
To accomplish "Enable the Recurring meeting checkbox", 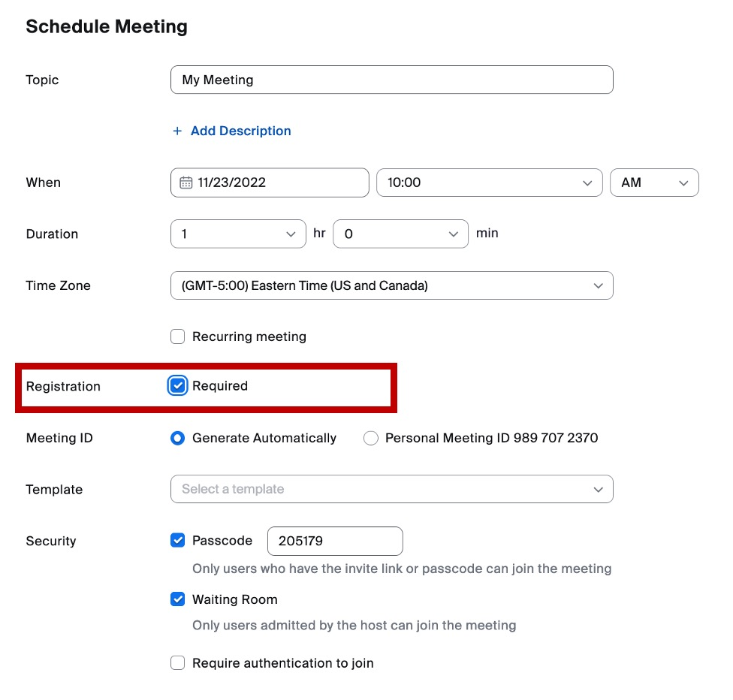I will click(x=177, y=336).
